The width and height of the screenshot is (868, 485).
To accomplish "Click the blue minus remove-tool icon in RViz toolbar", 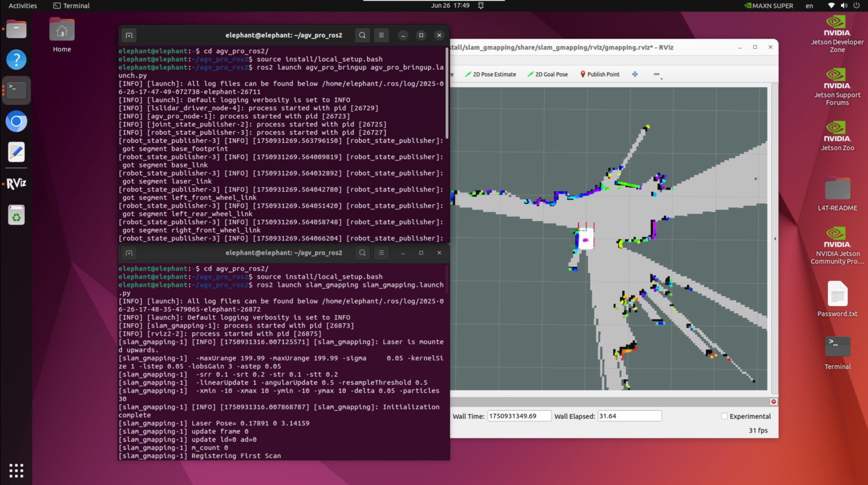I will click(x=656, y=74).
